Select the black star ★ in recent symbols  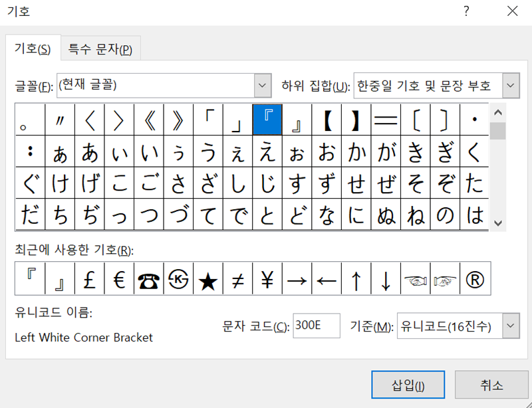click(x=208, y=278)
